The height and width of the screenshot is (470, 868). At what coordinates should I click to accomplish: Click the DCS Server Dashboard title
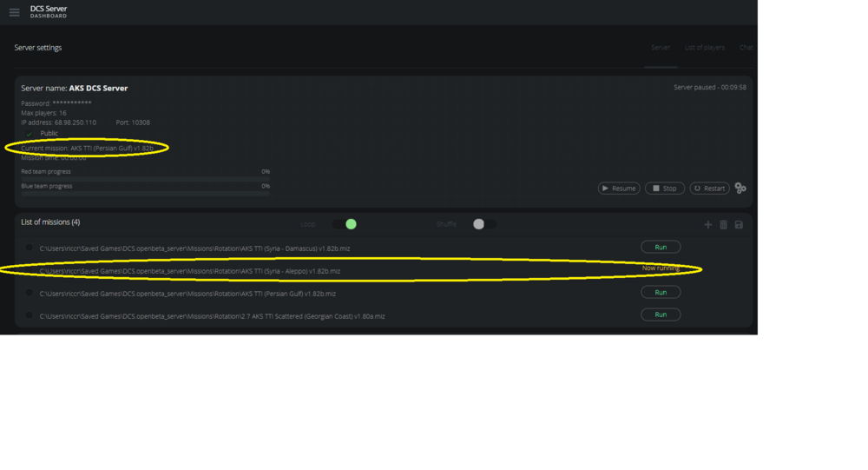point(49,11)
